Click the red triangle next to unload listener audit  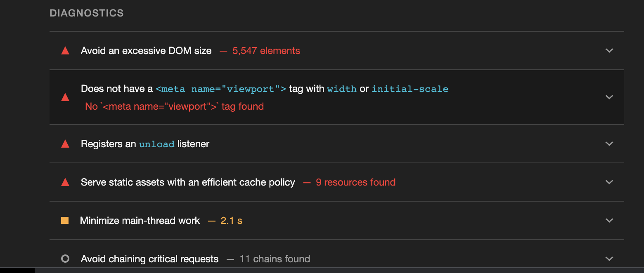point(65,144)
